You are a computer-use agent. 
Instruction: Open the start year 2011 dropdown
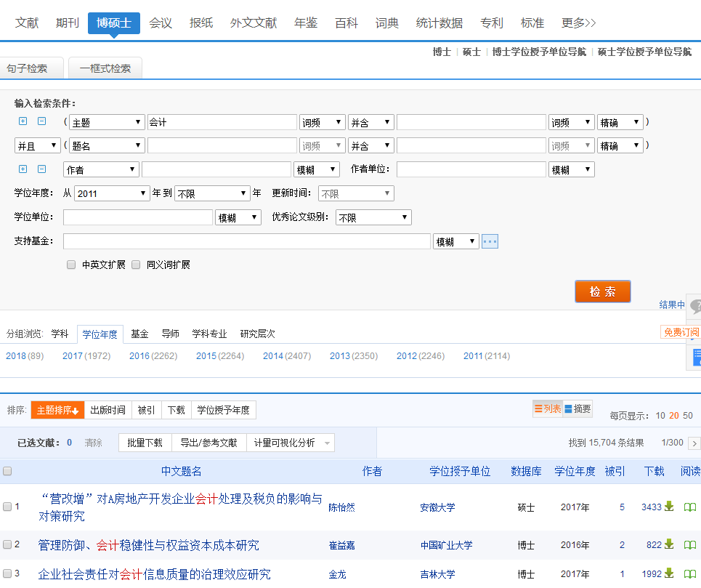112,193
